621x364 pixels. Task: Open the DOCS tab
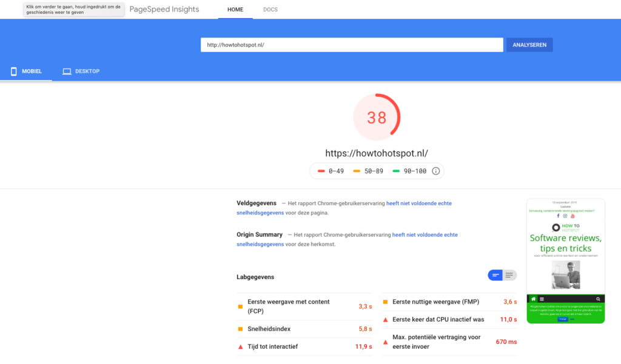point(270,10)
